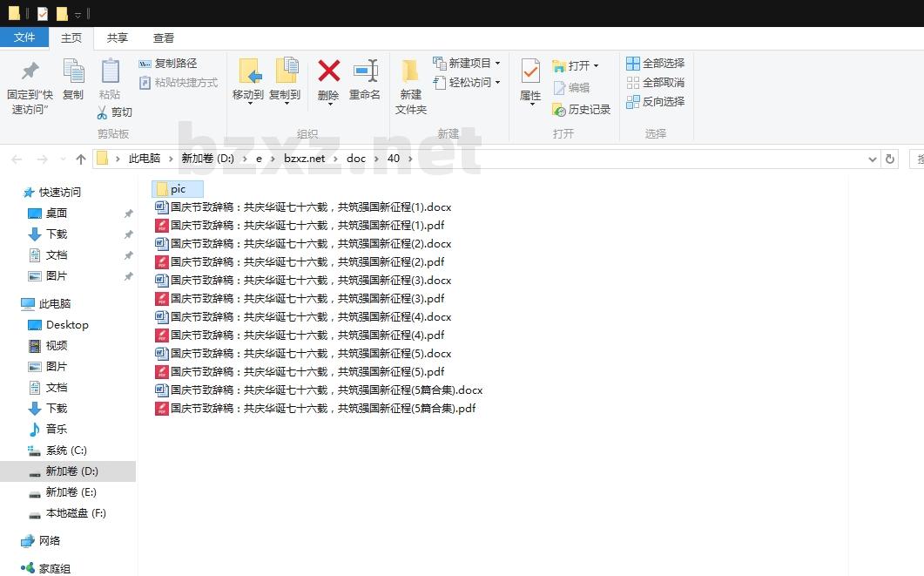Open Properties with the checkmark icon
This screenshot has width=924, height=576.
[x=530, y=72]
